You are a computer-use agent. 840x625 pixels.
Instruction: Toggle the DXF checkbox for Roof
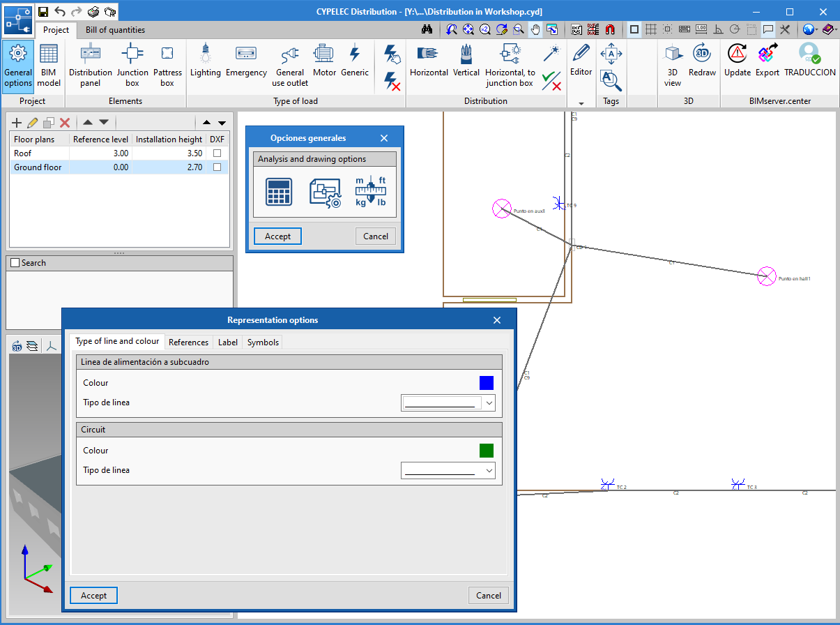click(217, 153)
